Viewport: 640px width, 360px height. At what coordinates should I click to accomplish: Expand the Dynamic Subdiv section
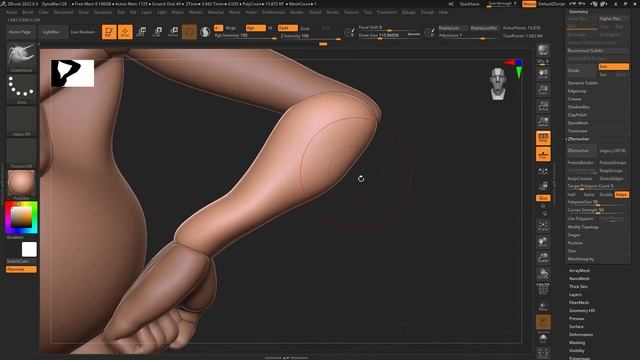coord(583,83)
